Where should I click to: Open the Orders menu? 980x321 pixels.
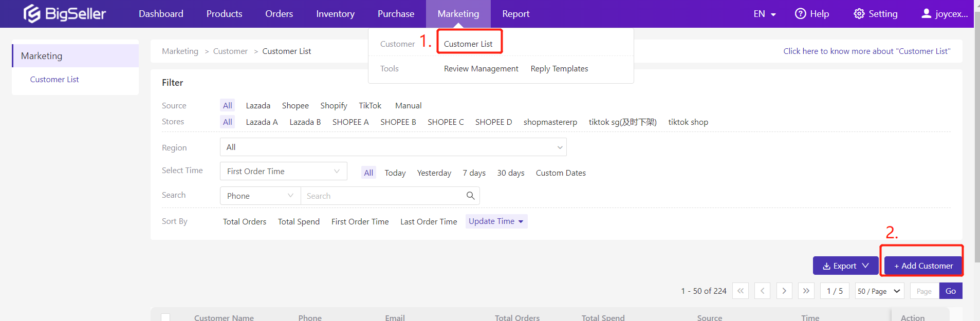click(x=279, y=14)
